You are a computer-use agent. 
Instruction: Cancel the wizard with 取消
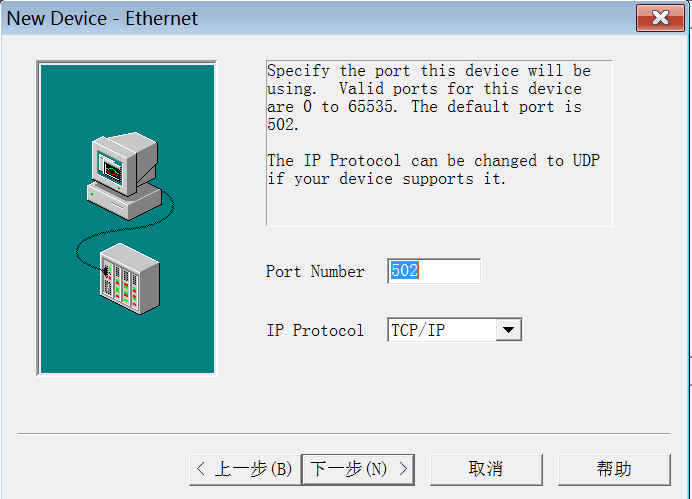click(486, 469)
